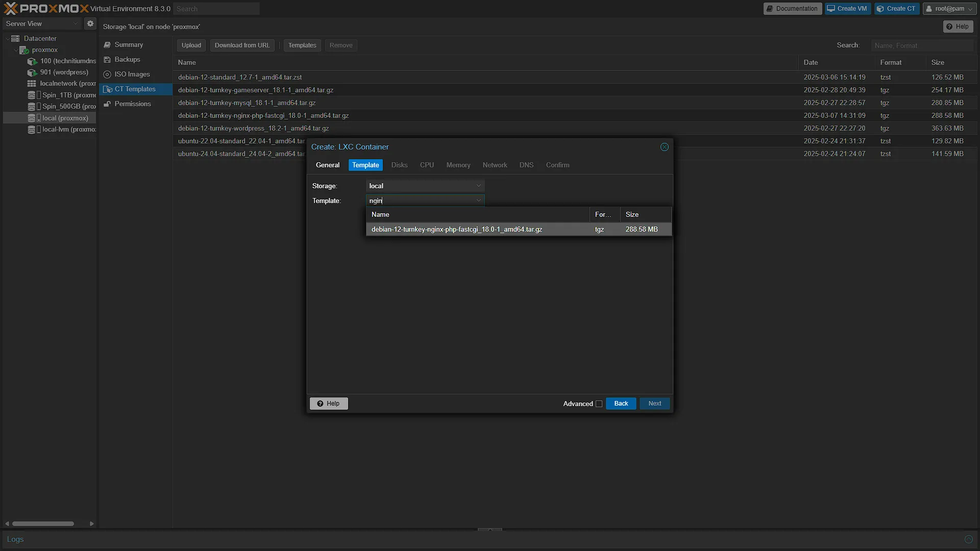Screen dimensions: 980x551
Task: Click the Next button in dialog
Action: (655, 404)
